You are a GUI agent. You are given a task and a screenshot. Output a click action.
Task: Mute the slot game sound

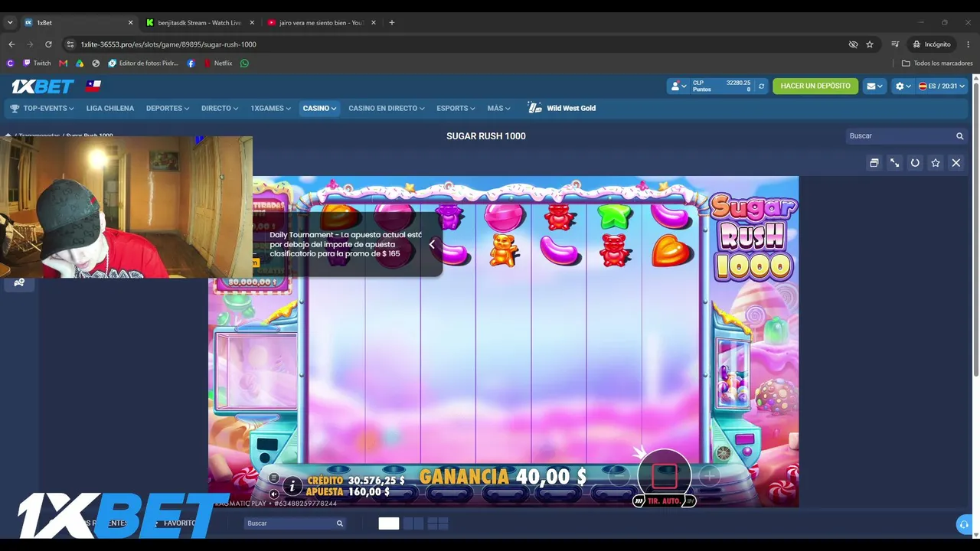[273, 494]
